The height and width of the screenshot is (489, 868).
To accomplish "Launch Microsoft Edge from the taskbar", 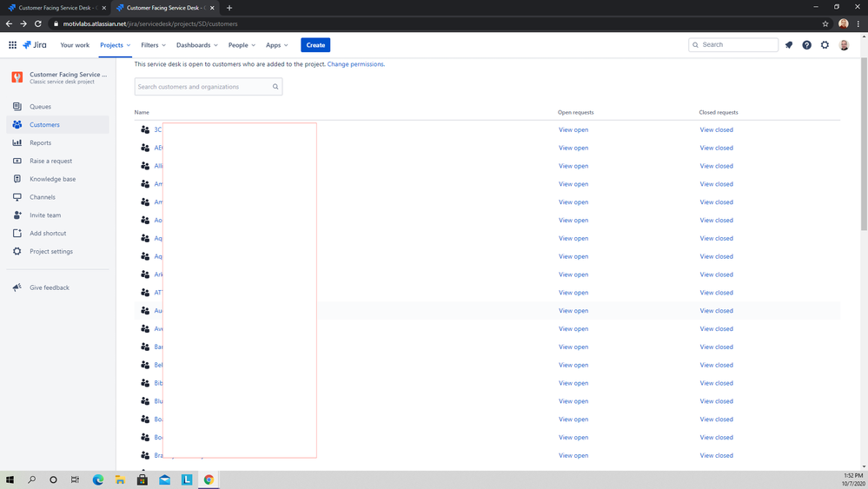I will click(98, 479).
